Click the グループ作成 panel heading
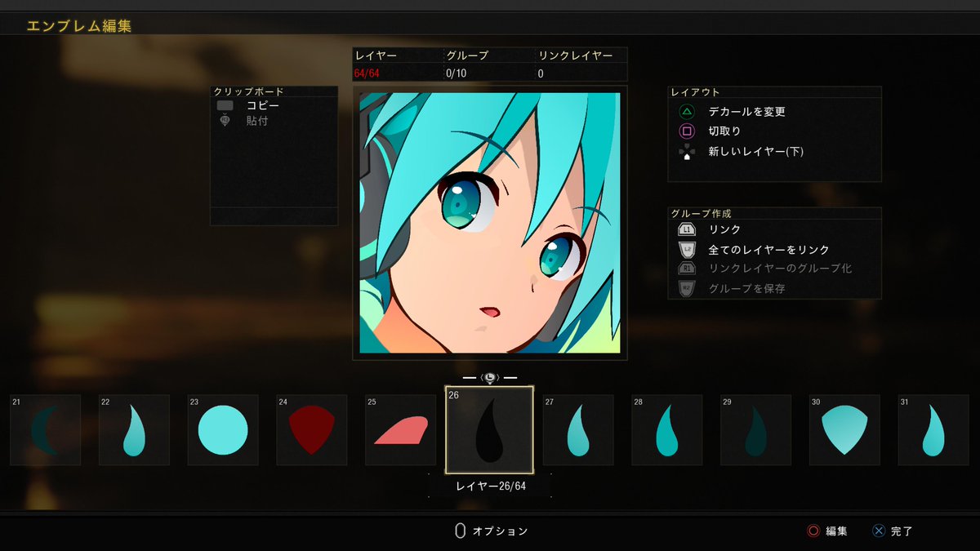980x551 pixels. [701, 212]
